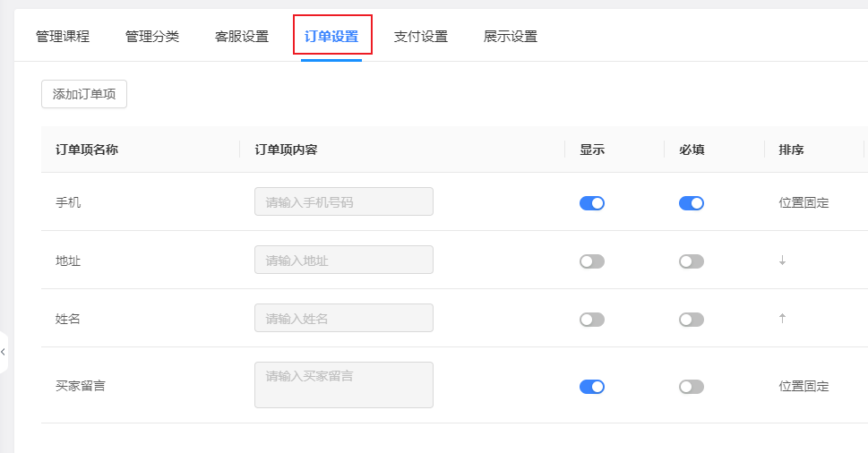Switch to the 管理课程 tab
Image resolution: width=868 pixels, height=453 pixels.
(63, 37)
